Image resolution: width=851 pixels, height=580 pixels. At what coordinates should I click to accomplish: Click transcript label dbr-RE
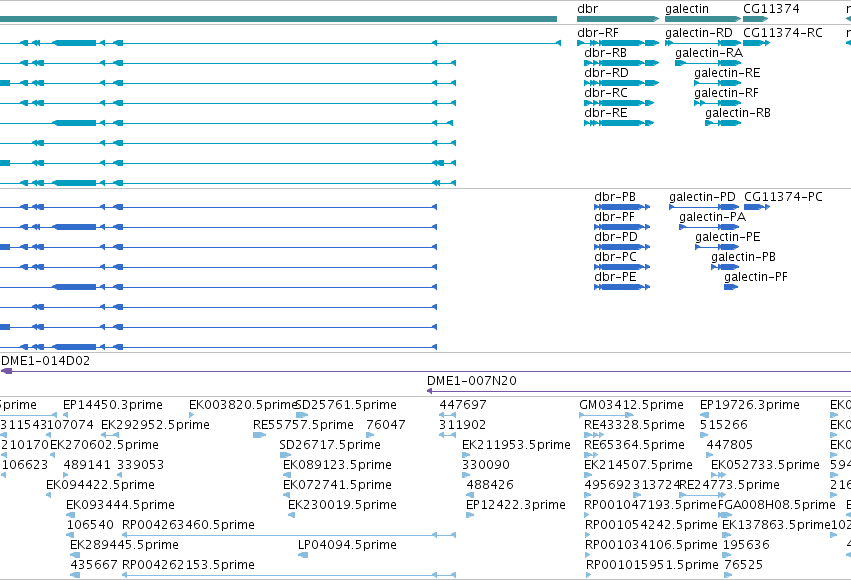tap(606, 113)
